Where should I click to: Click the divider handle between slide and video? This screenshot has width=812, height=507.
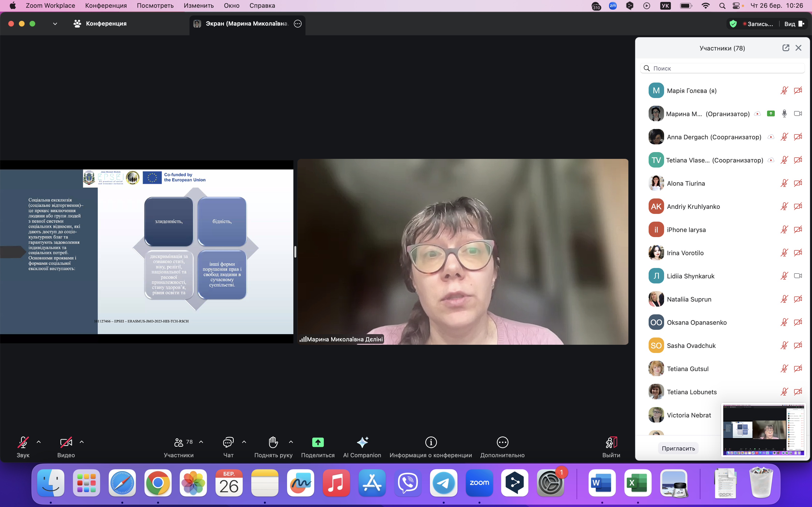(x=295, y=252)
